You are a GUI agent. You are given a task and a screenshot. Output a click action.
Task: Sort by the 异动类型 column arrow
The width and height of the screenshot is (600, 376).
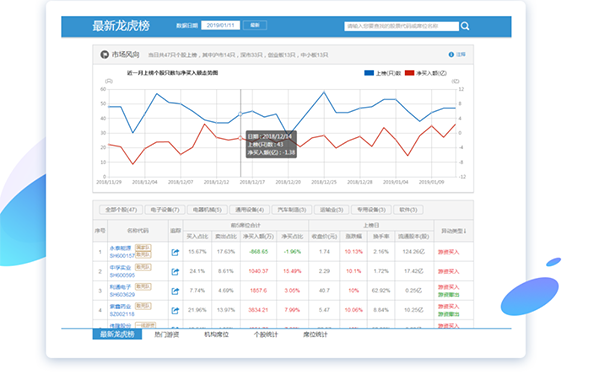[x=465, y=231]
